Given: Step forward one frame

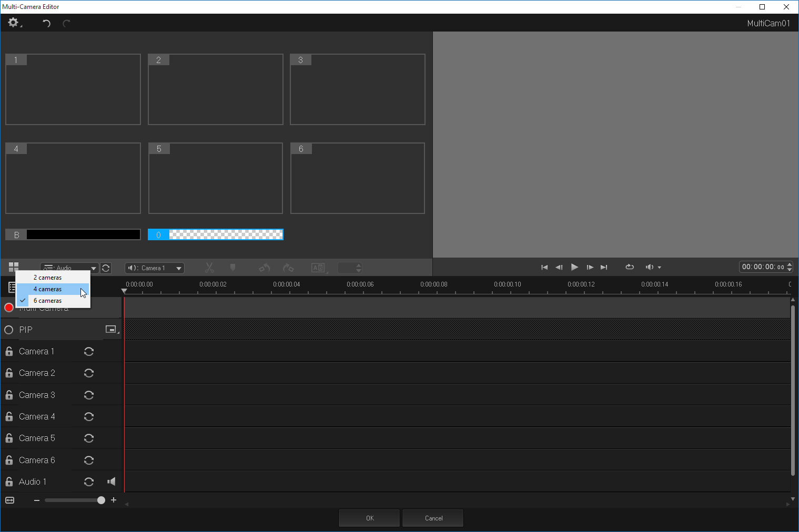Looking at the screenshot, I should pyautogui.click(x=590, y=268).
